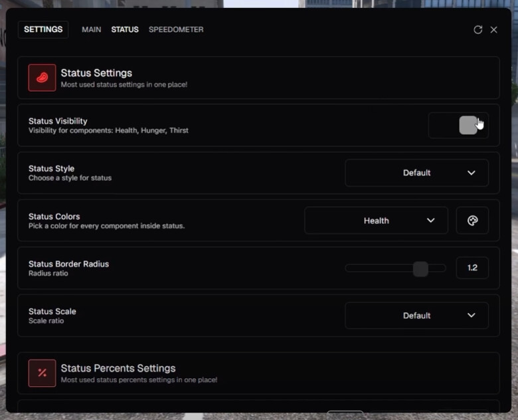Click the Status Visibility label
The image size is (518, 420).
(x=58, y=121)
